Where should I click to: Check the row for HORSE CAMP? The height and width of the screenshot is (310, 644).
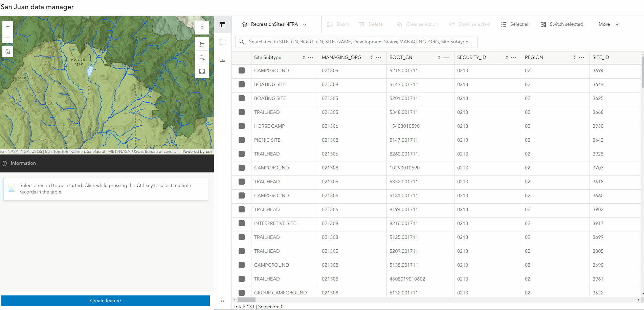coord(241,126)
